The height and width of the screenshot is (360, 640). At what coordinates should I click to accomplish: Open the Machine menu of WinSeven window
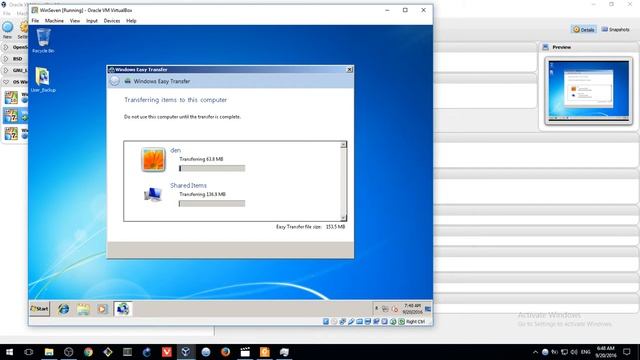click(54, 21)
